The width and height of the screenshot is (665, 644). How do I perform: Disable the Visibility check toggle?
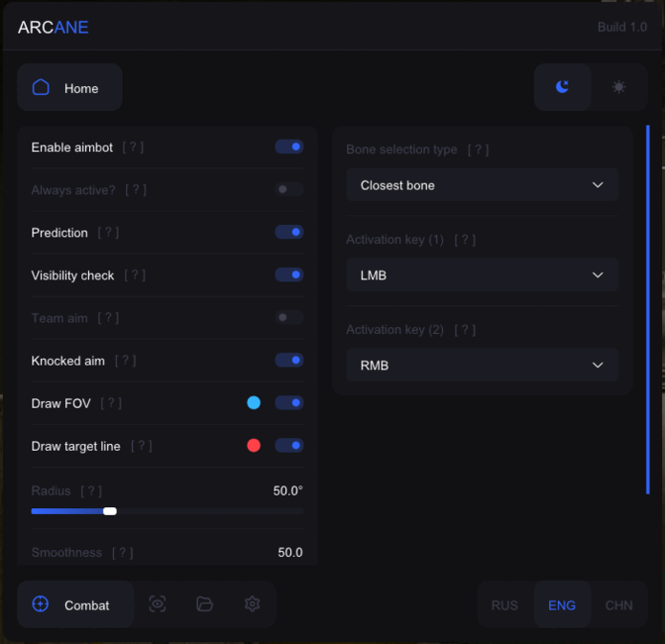289,275
